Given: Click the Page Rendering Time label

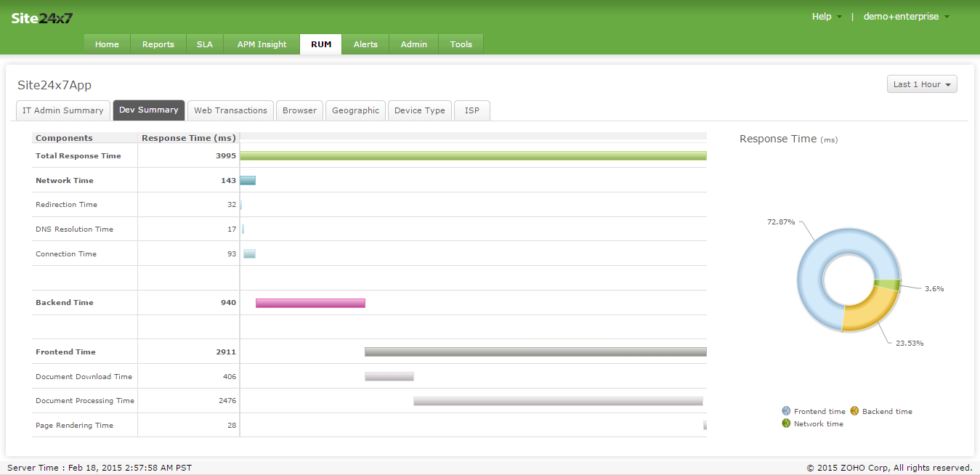Looking at the screenshot, I should pyautogui.click(x=74, y=426).
